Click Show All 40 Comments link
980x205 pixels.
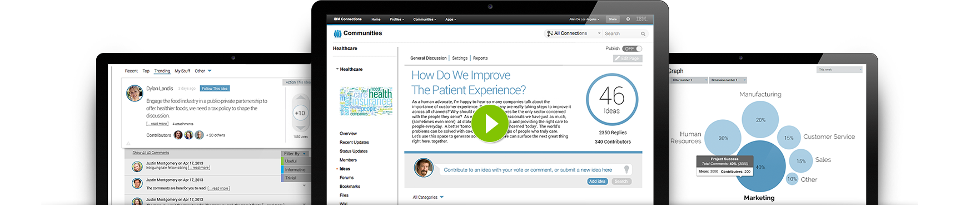151,153
